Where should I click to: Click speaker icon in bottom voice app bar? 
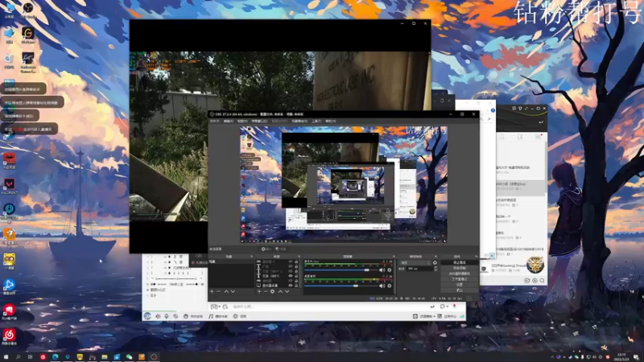pyautogui.click(x=158, y=316)
